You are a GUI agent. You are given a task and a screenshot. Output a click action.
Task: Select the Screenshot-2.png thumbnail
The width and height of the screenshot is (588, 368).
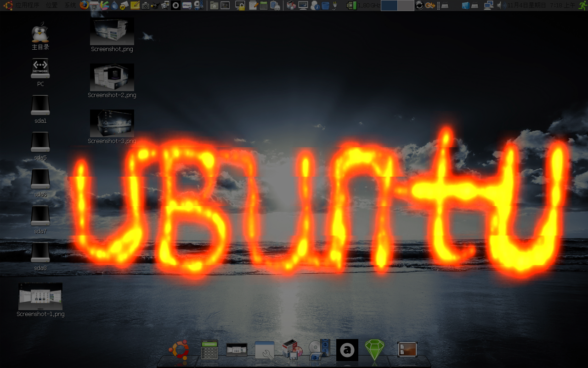pyautogui.click(x=112, y=77)
